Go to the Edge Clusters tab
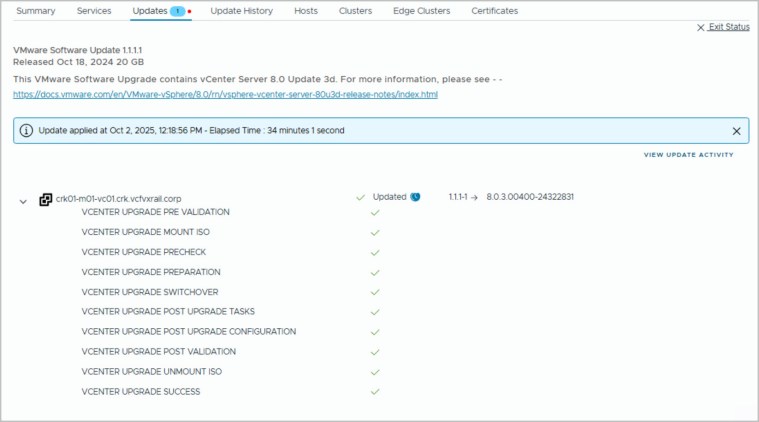Viewport: 759px width, 422px height. click(420, 11)
